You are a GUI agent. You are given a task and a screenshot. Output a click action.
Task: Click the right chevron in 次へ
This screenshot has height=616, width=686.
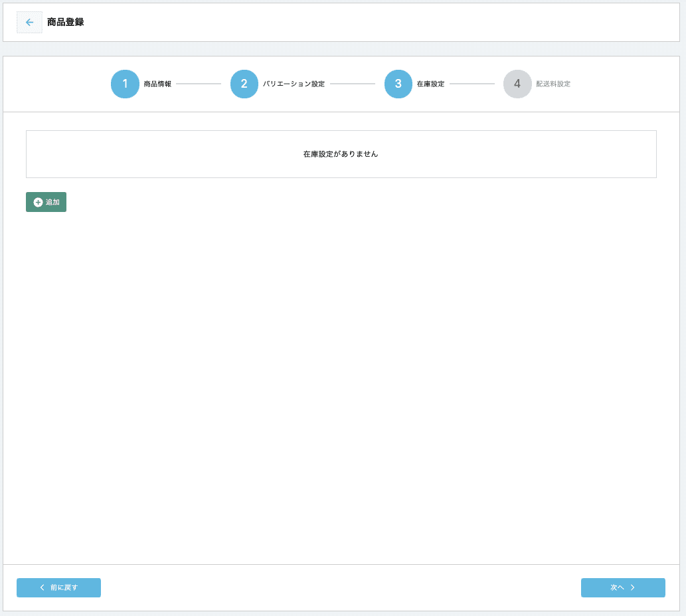(633, 587)
